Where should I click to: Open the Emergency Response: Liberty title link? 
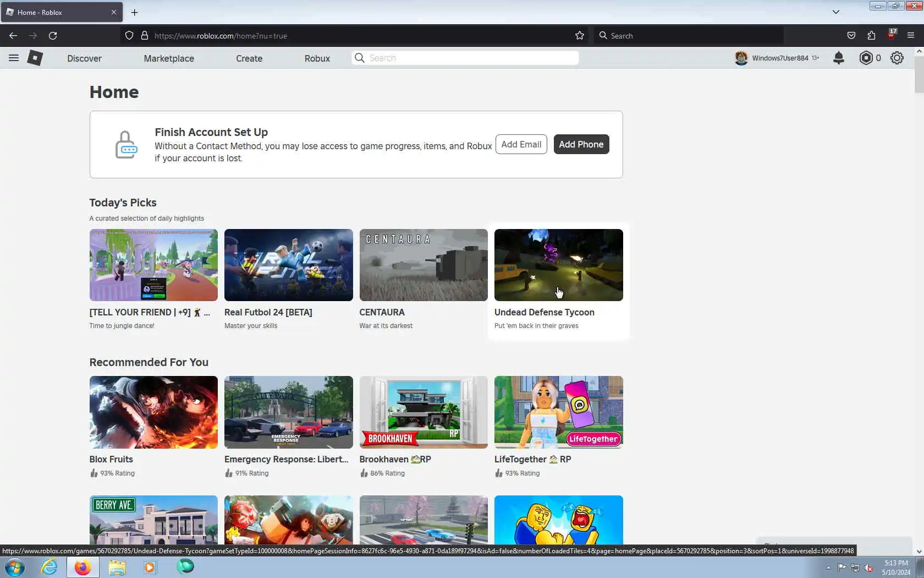[x=286, y=459]
